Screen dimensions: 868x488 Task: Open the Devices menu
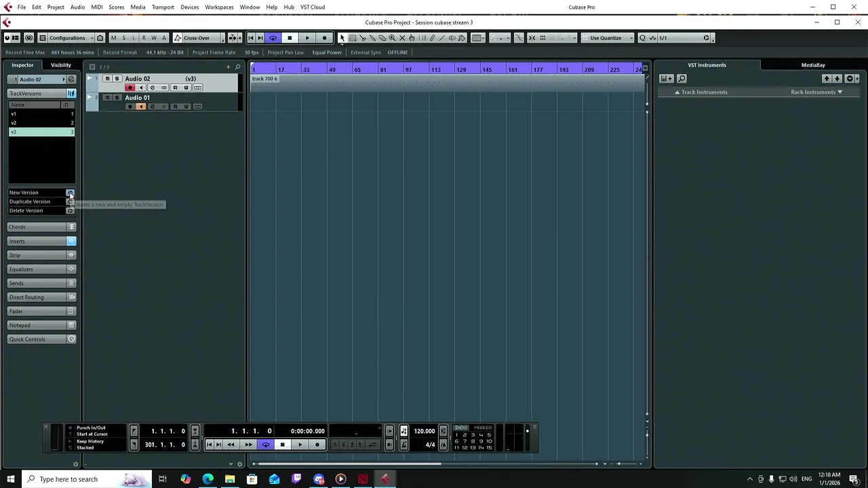pyautogui.click(x=190, y=7)
